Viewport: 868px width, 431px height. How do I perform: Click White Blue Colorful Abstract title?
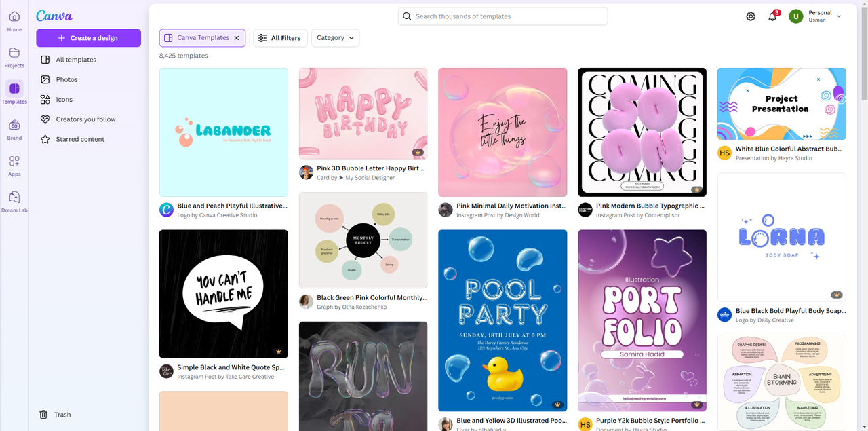click(x=789, y=149)
